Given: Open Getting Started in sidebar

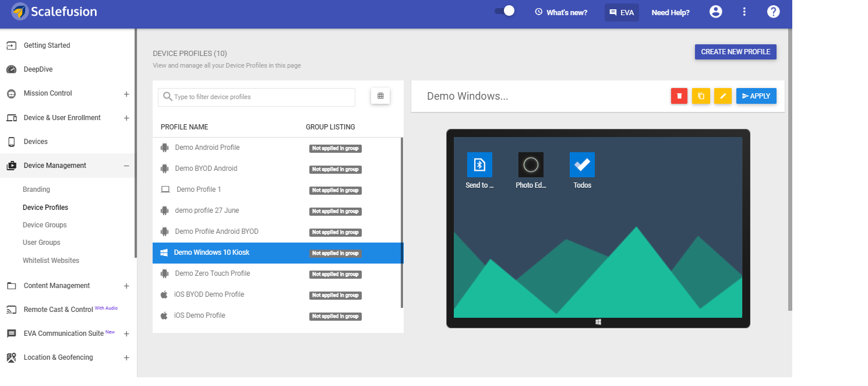Looking at the screenshot, I should 47,45.
